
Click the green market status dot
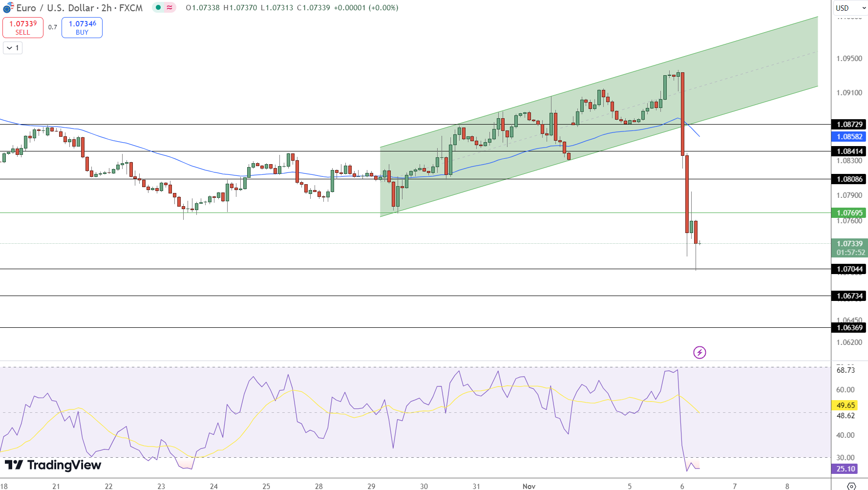(x=158, y=7)
